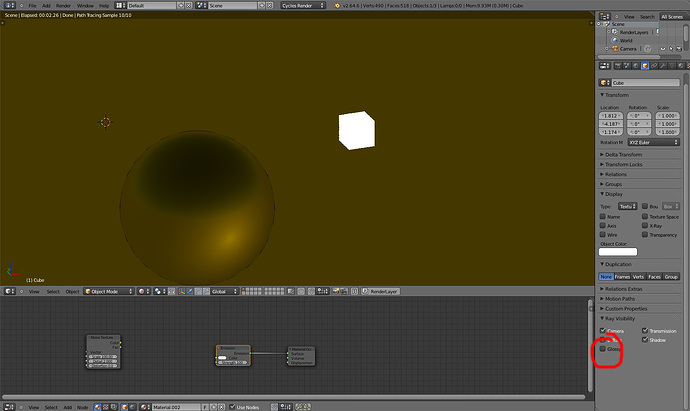Click the Object Color white swatch

(618, 252)
